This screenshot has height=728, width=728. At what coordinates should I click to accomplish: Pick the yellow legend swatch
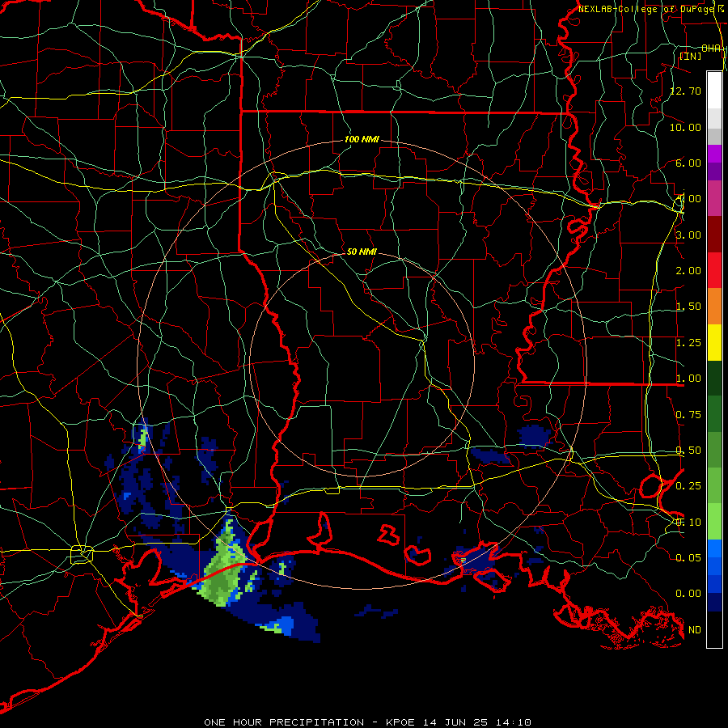point(714,342)
